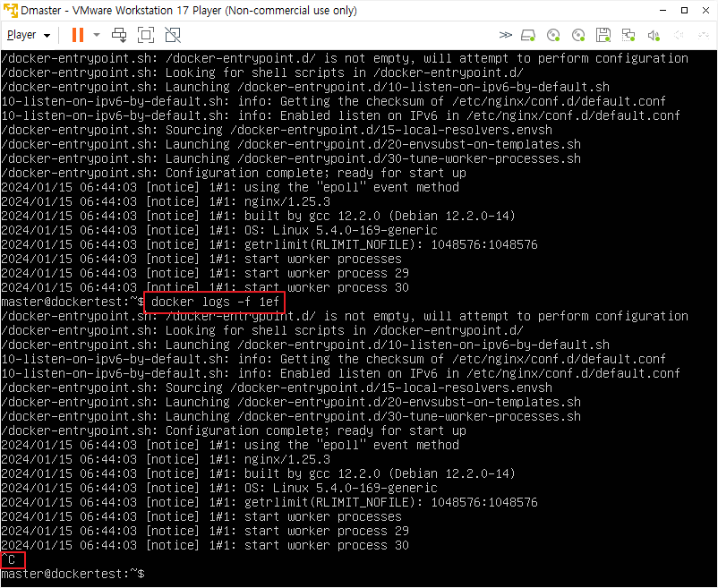Select CD/DVD drive icon next to floppy
Image resolution: width=718 pixels, height=588 pixels.
click(579, 35)
